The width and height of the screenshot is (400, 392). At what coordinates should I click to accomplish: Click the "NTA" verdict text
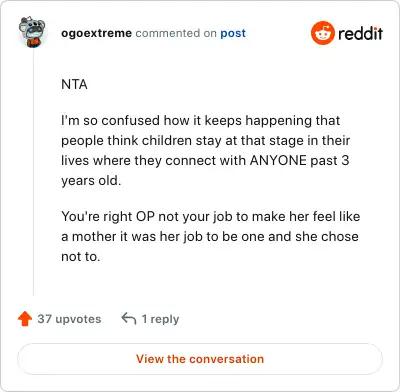74,84
